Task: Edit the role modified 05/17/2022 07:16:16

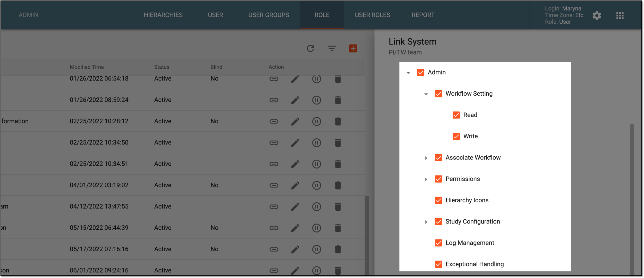Action: coord(295,249)
